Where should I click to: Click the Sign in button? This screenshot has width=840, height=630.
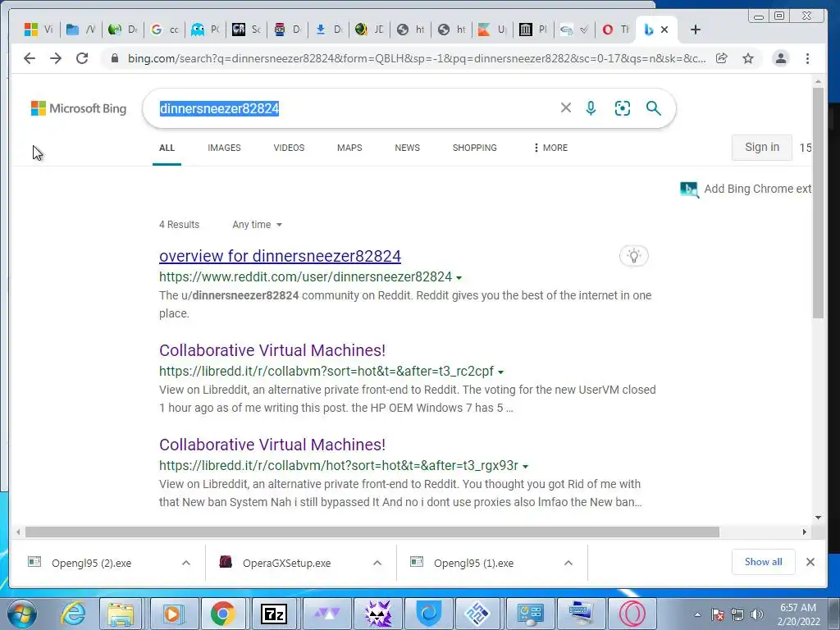[762, 148]
